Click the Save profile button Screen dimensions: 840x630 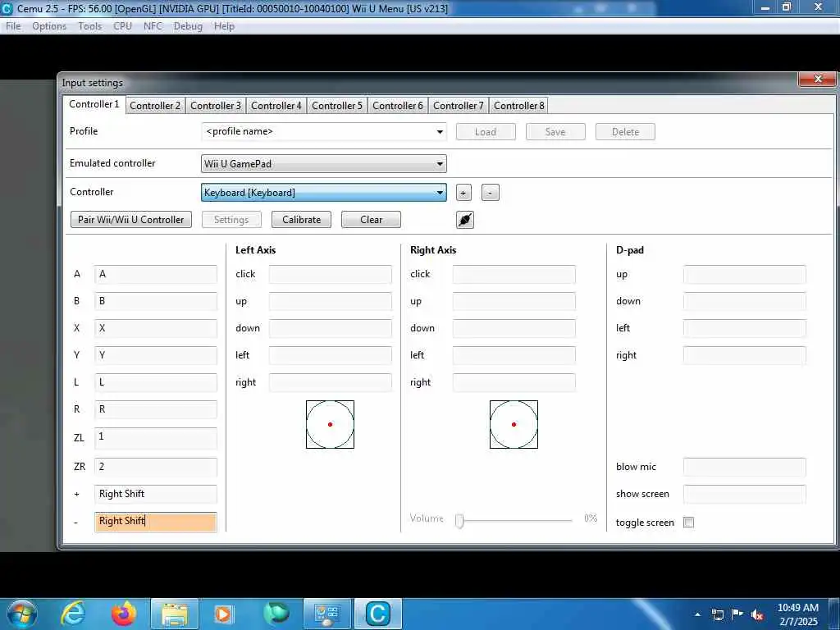[x=555, y=132]
